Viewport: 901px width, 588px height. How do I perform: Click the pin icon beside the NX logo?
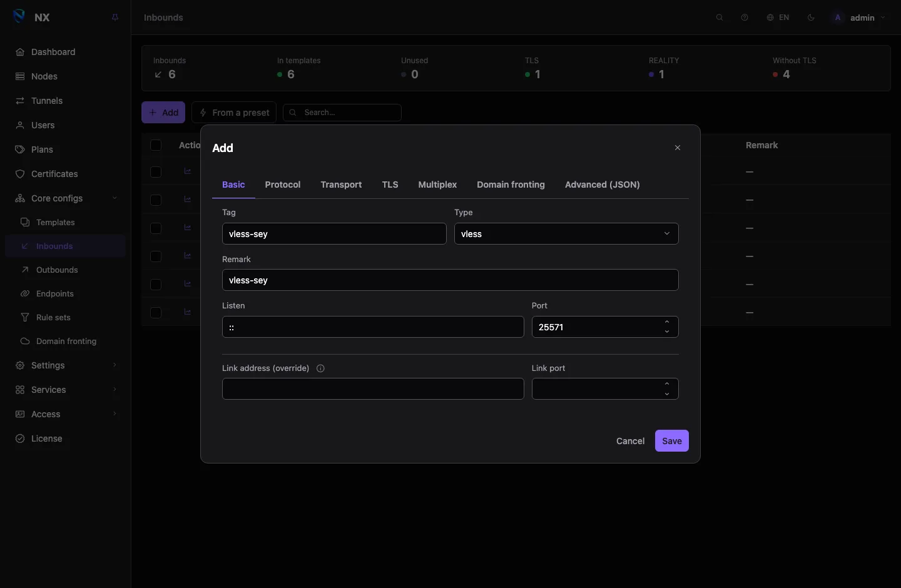pyautogui.click(x=115, y=18)
